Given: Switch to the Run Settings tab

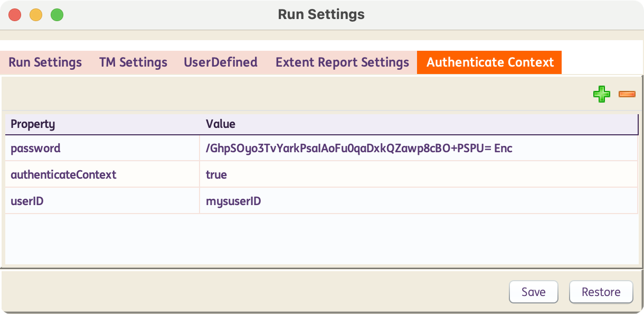Looking at the screenshot, I should 45,62.
